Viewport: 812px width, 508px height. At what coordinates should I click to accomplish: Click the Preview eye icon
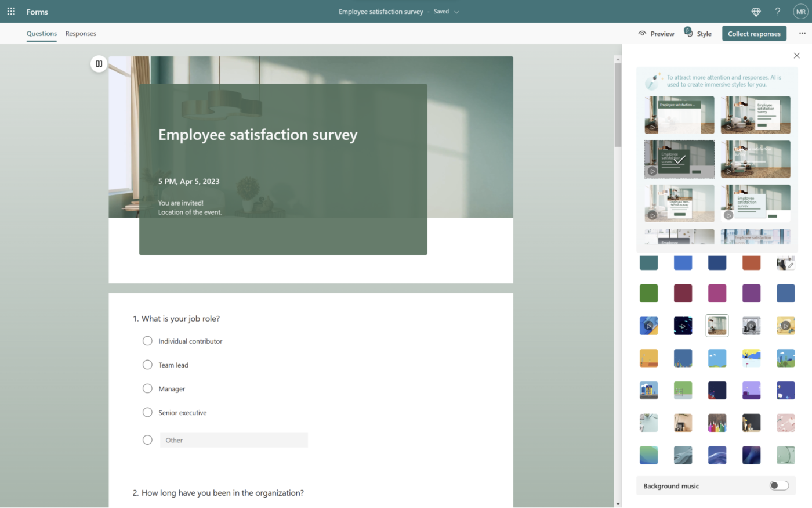point(642,33)
